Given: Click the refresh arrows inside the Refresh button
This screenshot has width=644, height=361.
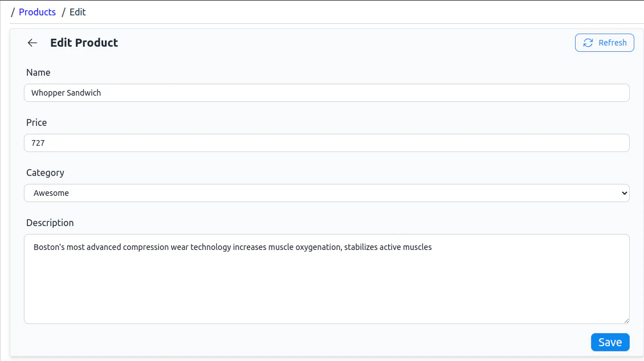Looking at the screenshot, I should (588, 43).
